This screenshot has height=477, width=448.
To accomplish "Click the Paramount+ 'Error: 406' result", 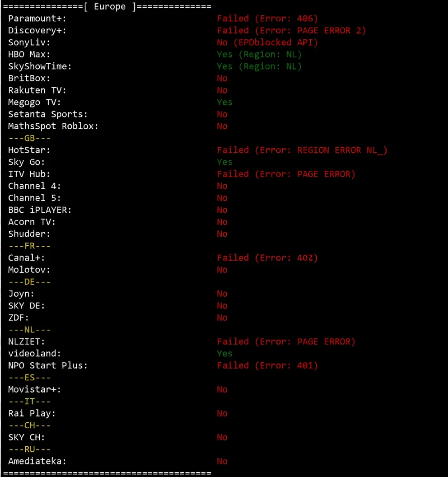I will [x=267, y=19].
